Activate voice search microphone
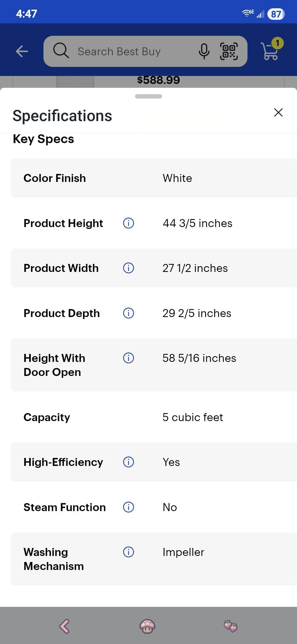The width and height of the screenshot is (297, 644). tap(204, 51)
